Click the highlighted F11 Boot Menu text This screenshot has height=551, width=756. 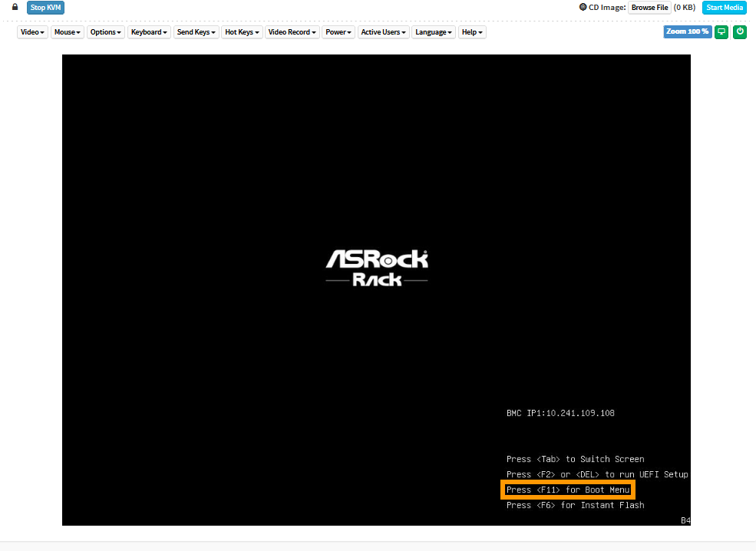point(567,490)
